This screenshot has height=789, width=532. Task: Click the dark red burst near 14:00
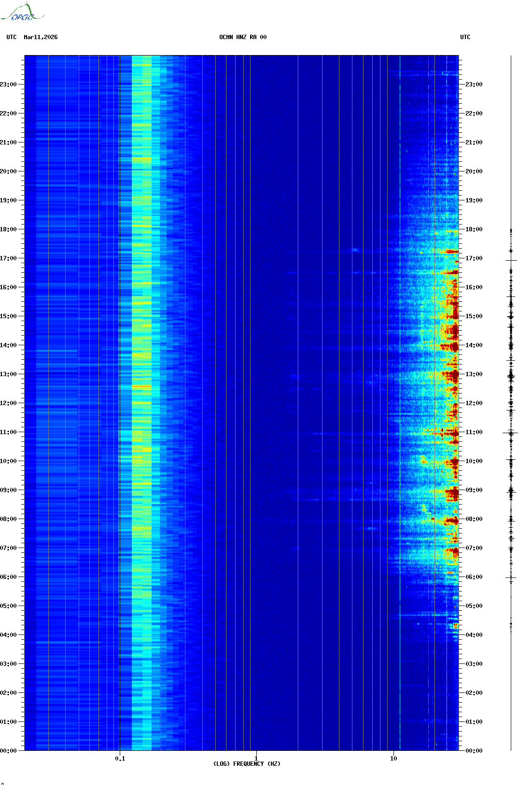(452, 346)
